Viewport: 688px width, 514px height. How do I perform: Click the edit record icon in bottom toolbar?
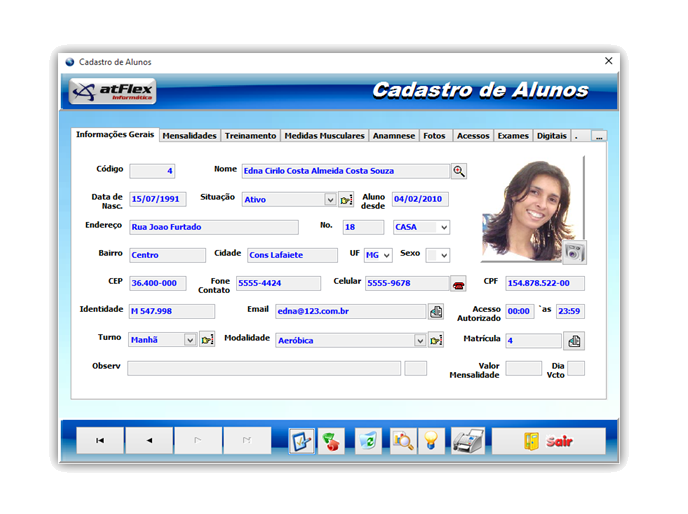click(x=302, y=441)
